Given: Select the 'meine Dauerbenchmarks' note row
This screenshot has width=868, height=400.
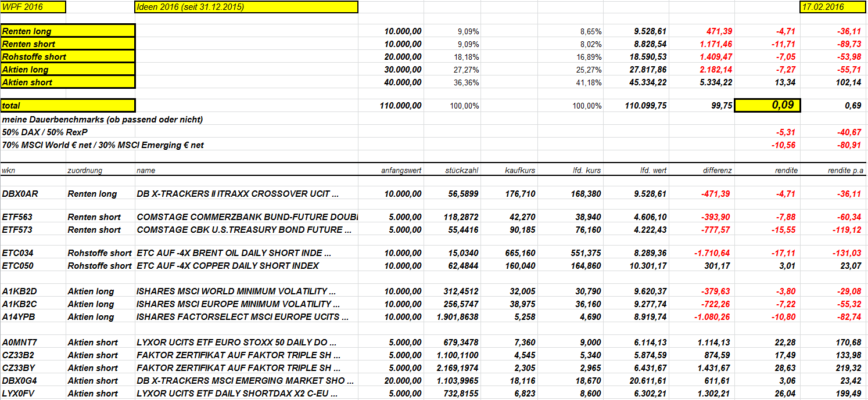Looking at the screenshot, I should tap(102, 120).
